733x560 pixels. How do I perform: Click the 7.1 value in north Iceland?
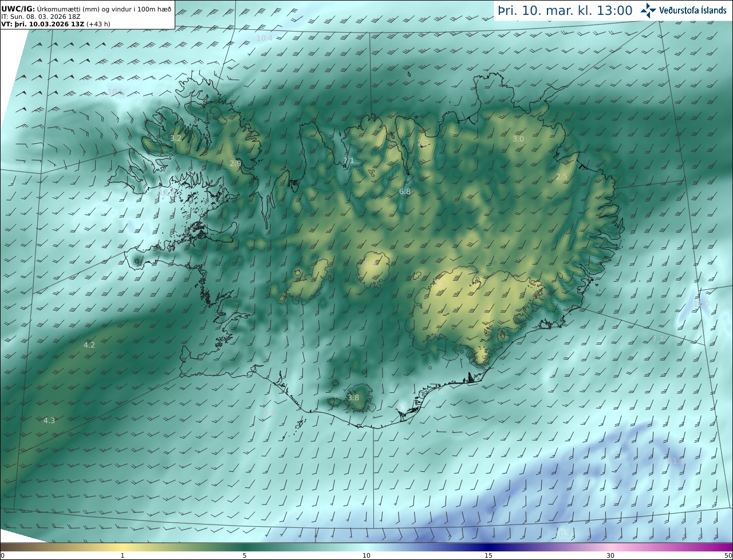348,161
